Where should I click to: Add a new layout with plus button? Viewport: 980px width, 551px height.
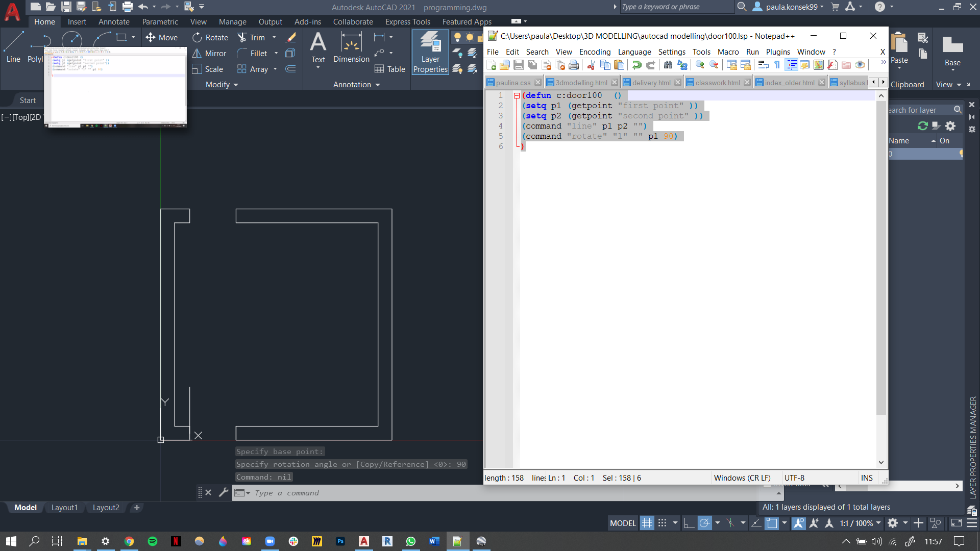137,508
